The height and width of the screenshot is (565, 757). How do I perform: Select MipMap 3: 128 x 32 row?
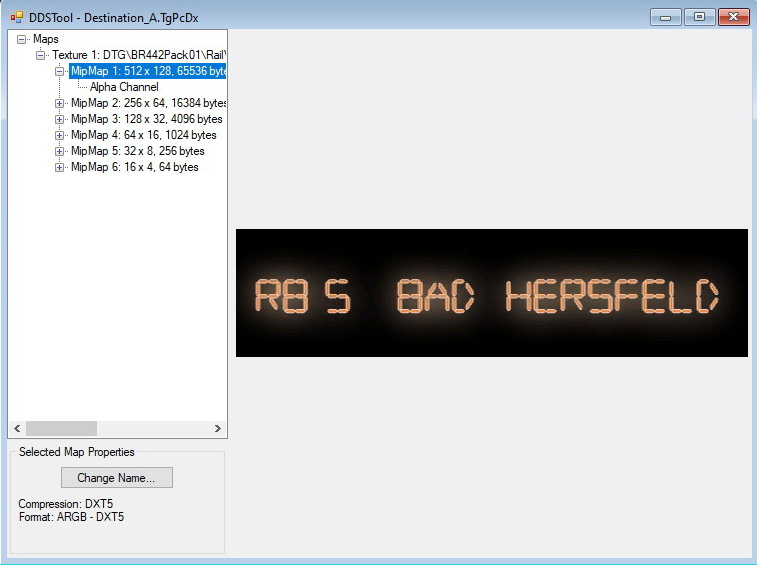(147, 119)
